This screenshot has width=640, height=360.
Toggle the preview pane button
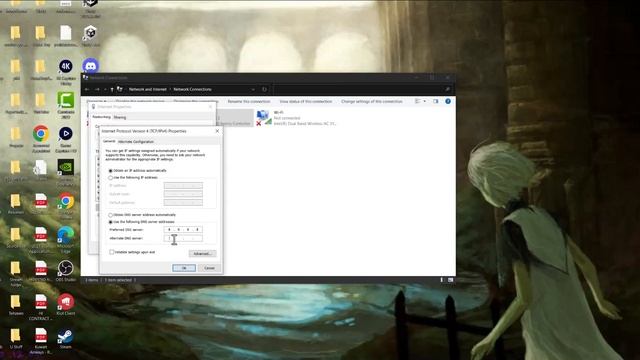point(436,101)
